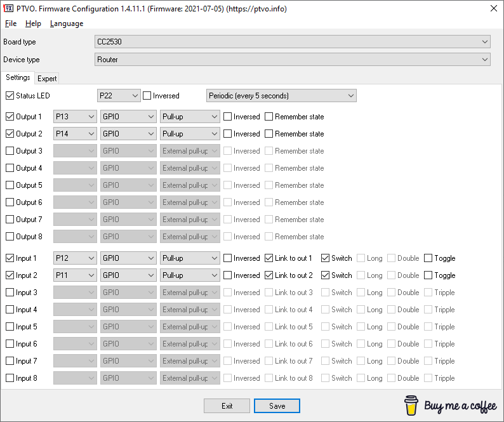Open Output 1 pin dropdown P13
This screenshot has width=504, height=422.
coord(75,117)
